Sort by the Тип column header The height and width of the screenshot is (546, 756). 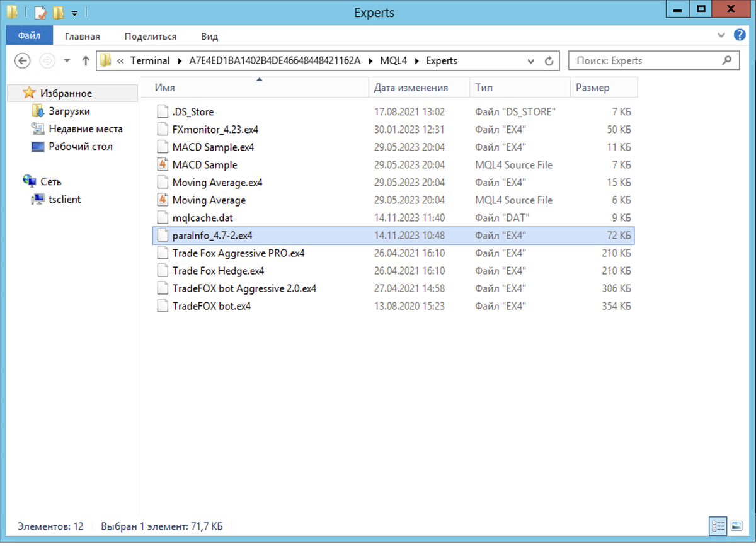(x=520, y=88)
